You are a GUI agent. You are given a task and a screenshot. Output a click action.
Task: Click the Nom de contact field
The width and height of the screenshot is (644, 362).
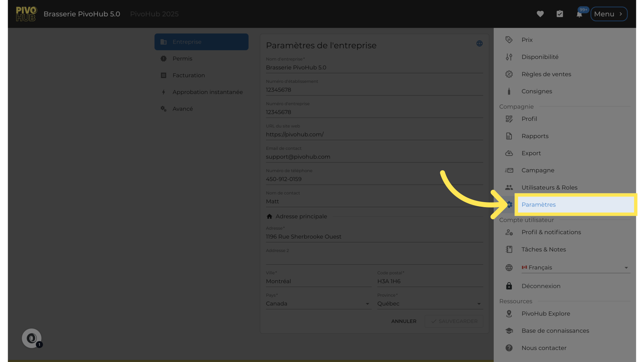(x=374, y=201)
